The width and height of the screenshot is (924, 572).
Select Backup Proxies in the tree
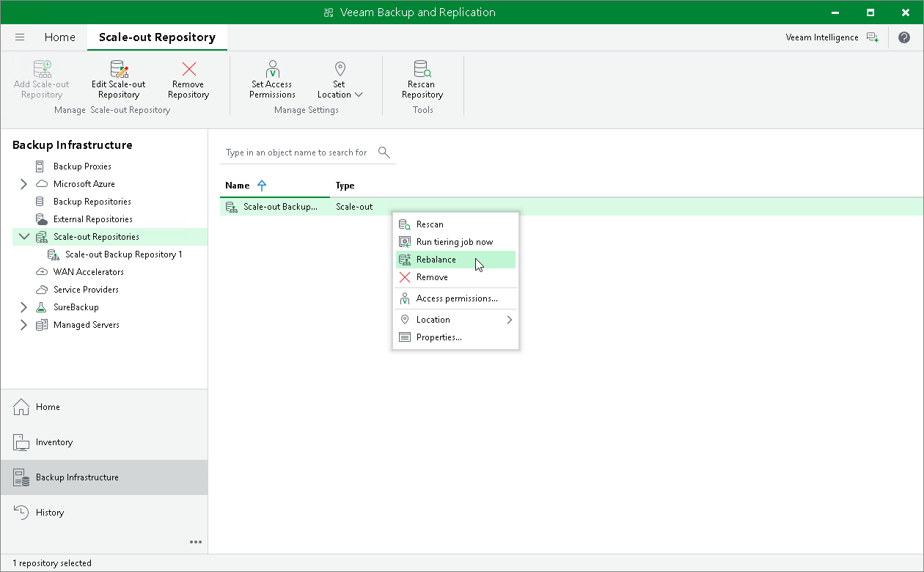point(82,166)
